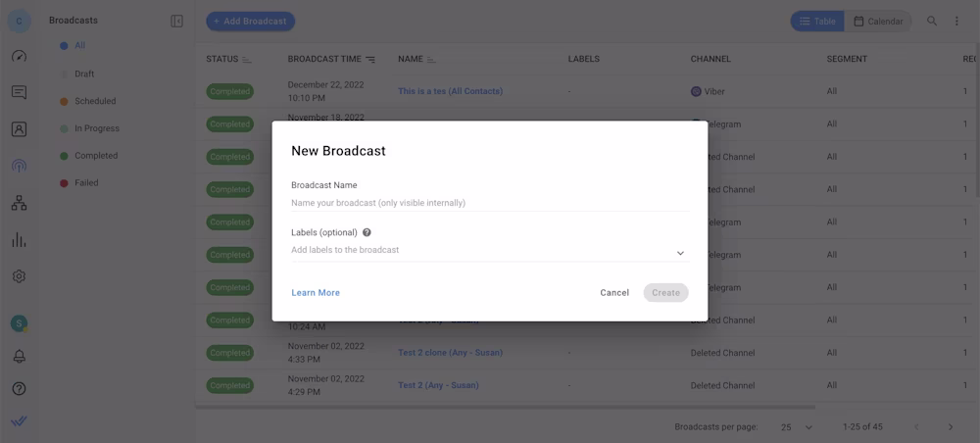The height and width of the screenshot is (443, 980).
Task: Click the Create button
Action: click(x=665, y=292)
